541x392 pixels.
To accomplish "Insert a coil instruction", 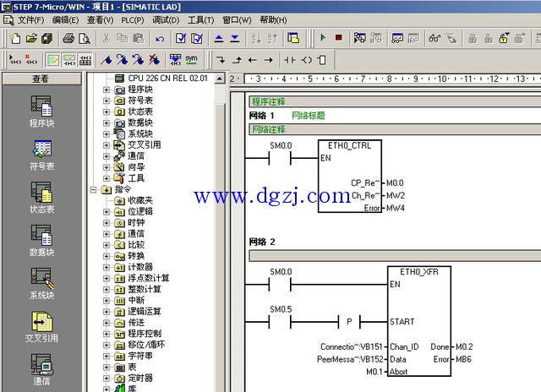I will pyautogui.click(x=306, y=60).
